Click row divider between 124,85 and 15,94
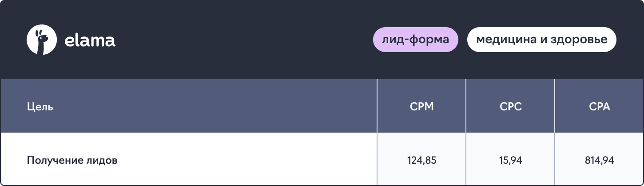644x186 pixels. tap(466, 159)
